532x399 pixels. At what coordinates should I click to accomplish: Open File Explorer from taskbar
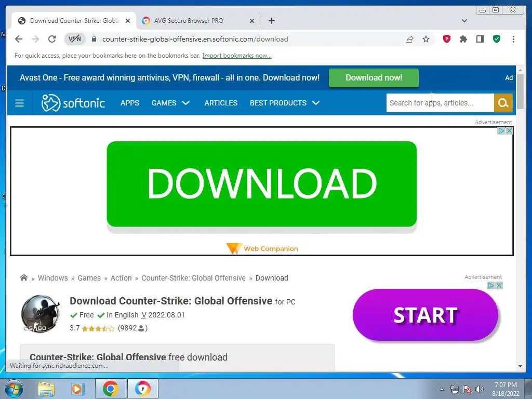(46, 389)
